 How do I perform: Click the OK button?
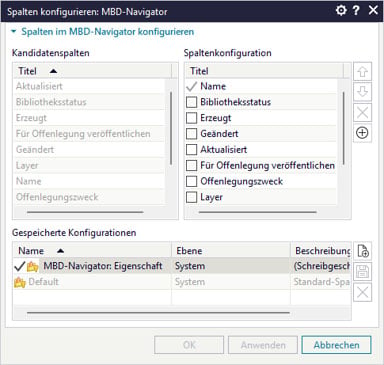(x=189, y=345)
